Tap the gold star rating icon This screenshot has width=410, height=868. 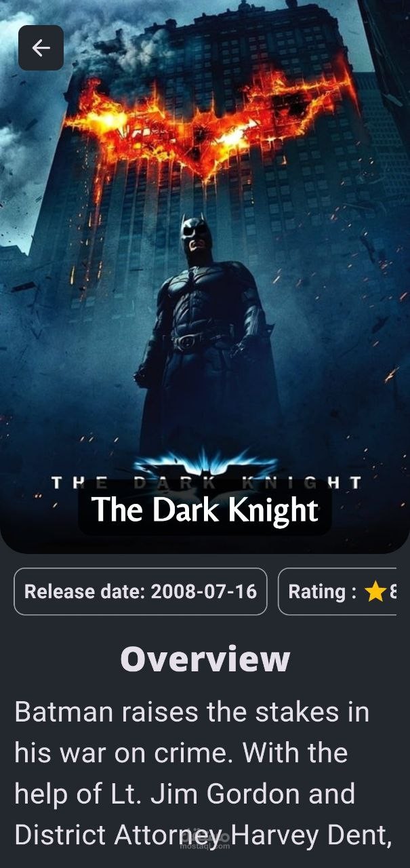[x=375, y=592]
